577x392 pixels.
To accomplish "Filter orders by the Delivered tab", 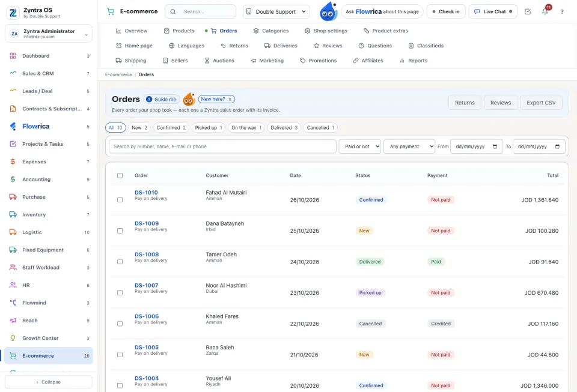I will 284,128.
